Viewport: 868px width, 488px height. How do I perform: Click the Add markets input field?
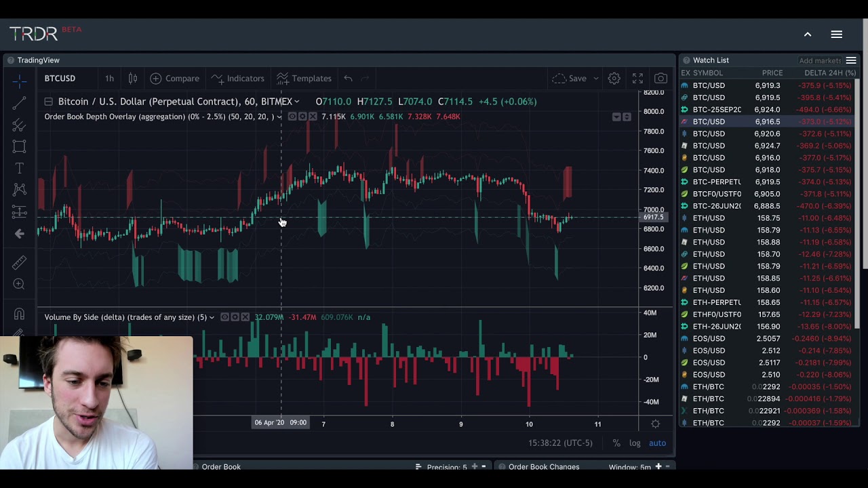[819, 61]
